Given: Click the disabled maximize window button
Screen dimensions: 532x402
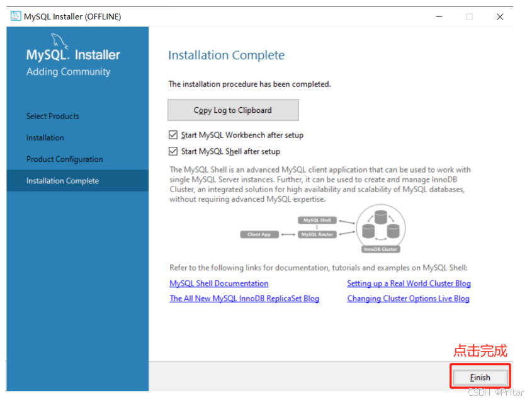Looking at the screenshot, I should point(469,16).
